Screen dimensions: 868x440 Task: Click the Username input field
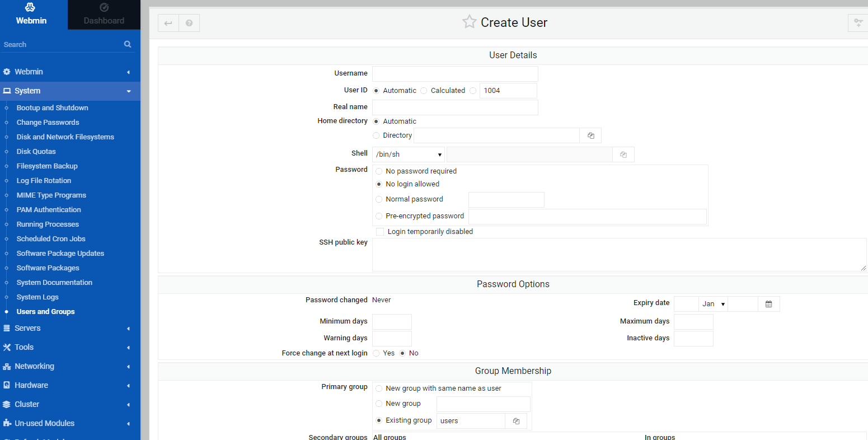(x=455, y=74)
